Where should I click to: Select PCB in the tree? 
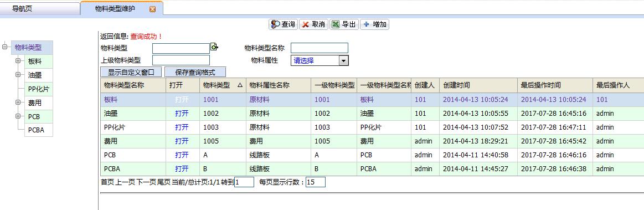pos(39,117)
